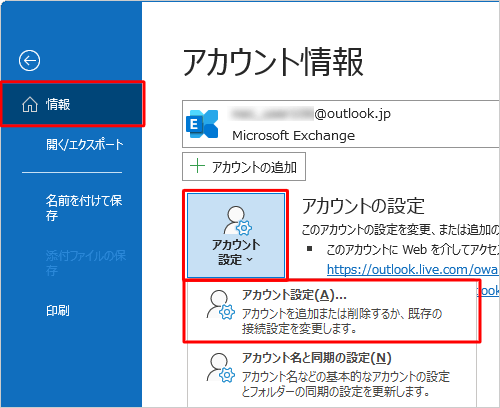Click the icon beside アカウント名と同期の設定(N)

point(220,368)
